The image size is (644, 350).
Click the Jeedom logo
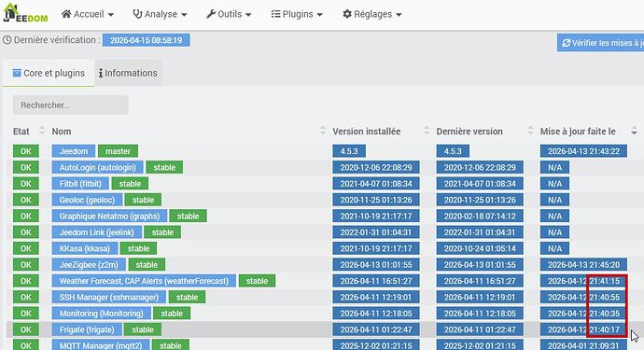pos(25,13)
